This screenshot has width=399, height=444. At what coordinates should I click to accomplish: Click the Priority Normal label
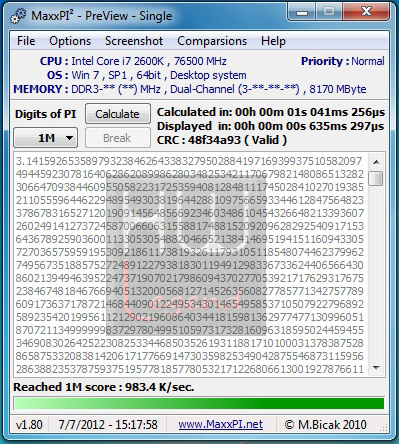click(343, 61)
